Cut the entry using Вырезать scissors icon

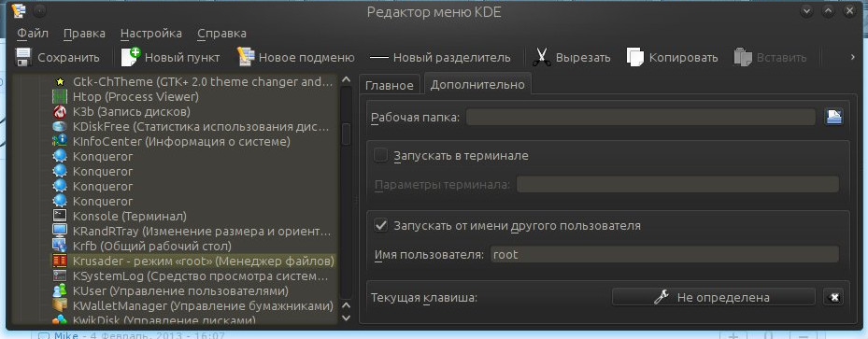pyautogui.click(x=542, y=57)
